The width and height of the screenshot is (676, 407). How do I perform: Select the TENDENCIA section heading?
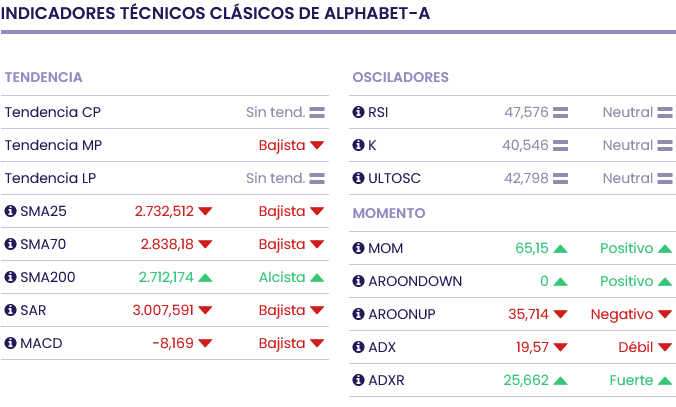pyautogui.click(x=43, y=77)
